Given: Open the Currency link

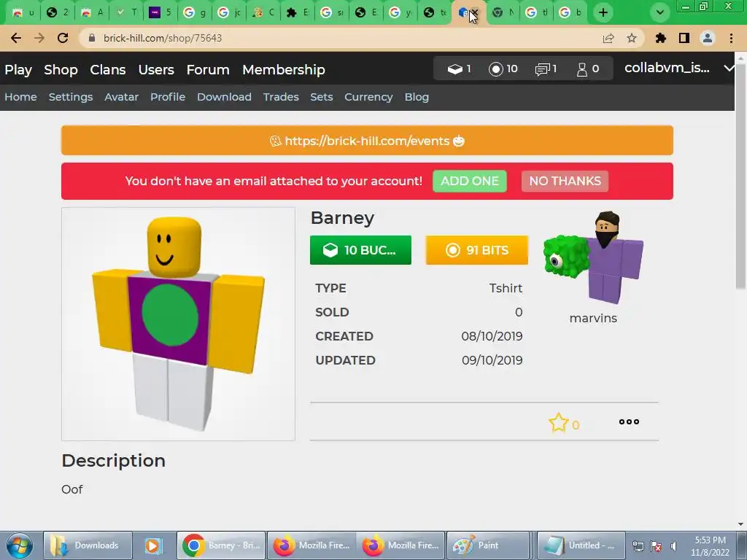Looking at the screenshot, I should pos(368,97).
